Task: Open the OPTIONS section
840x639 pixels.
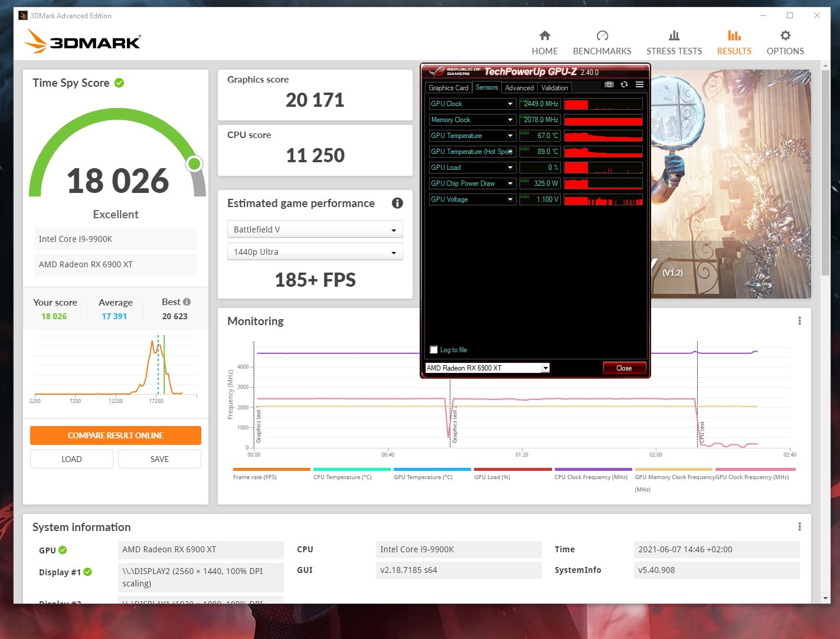Action: coord(785,42)
